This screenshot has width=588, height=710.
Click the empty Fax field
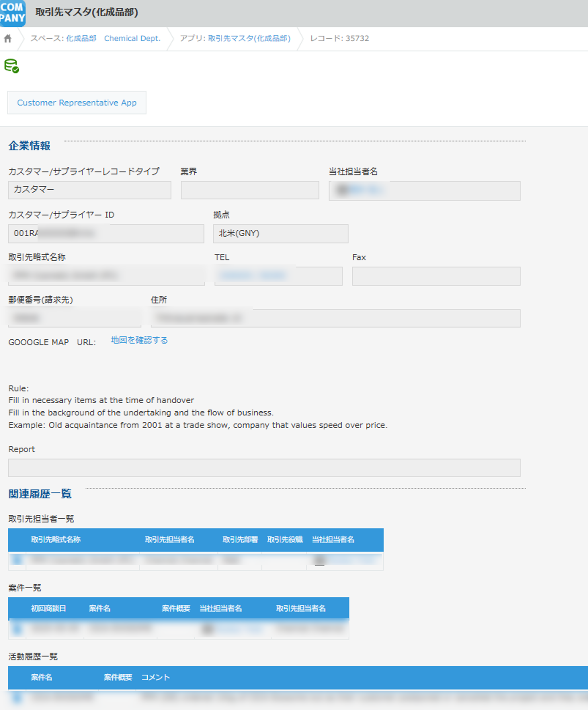pyautogui.click(x=436, y=276)
